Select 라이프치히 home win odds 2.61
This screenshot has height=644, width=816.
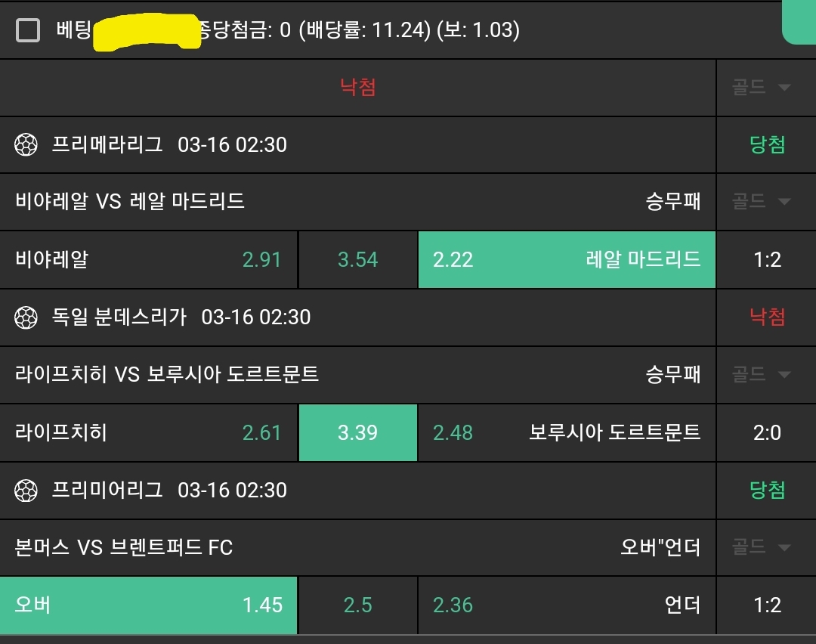[x=148, y=433]
